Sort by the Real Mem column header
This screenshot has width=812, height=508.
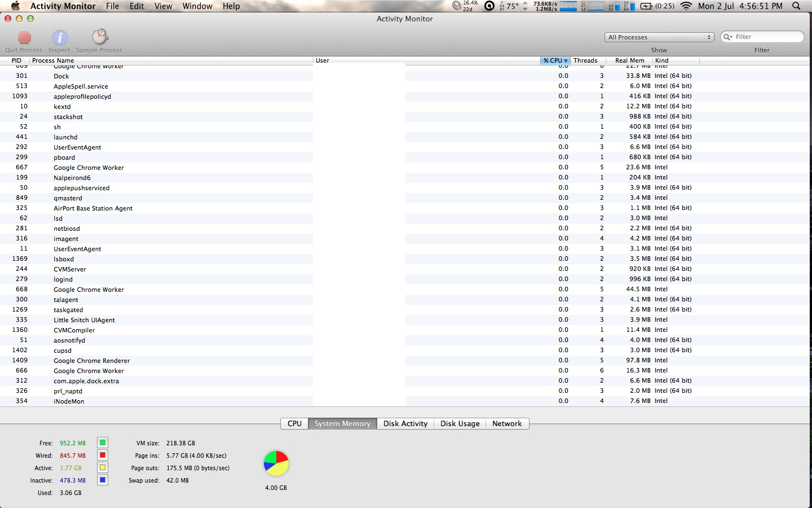click(x=629, y=60)
